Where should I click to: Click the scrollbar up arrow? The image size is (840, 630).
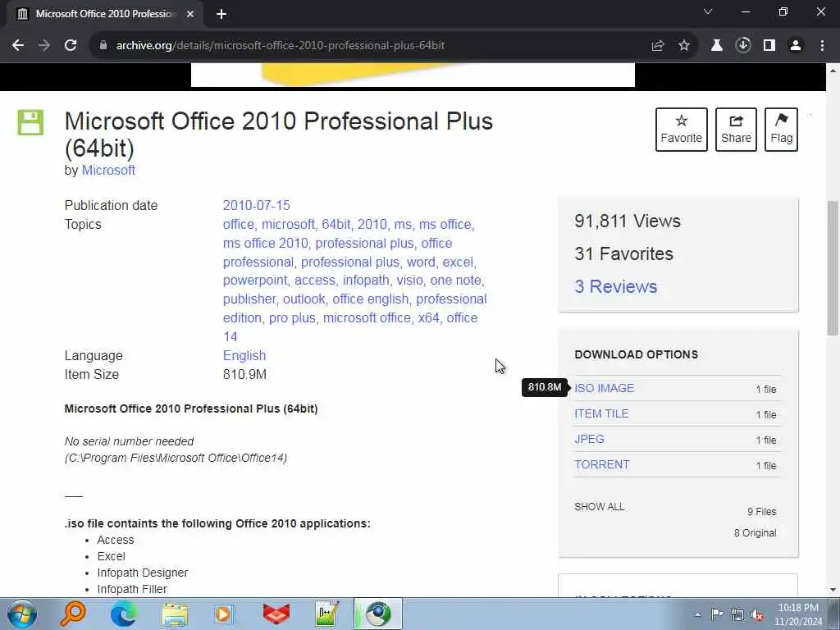pyautogui.click(x=833, y=71)
